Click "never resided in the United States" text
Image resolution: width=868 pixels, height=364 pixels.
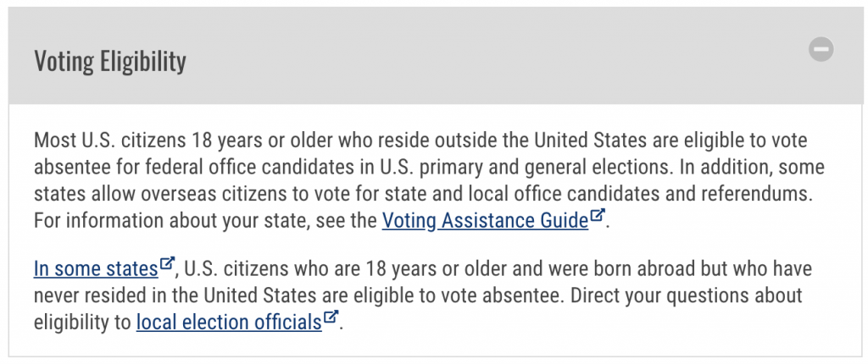(x=176, y=295)
